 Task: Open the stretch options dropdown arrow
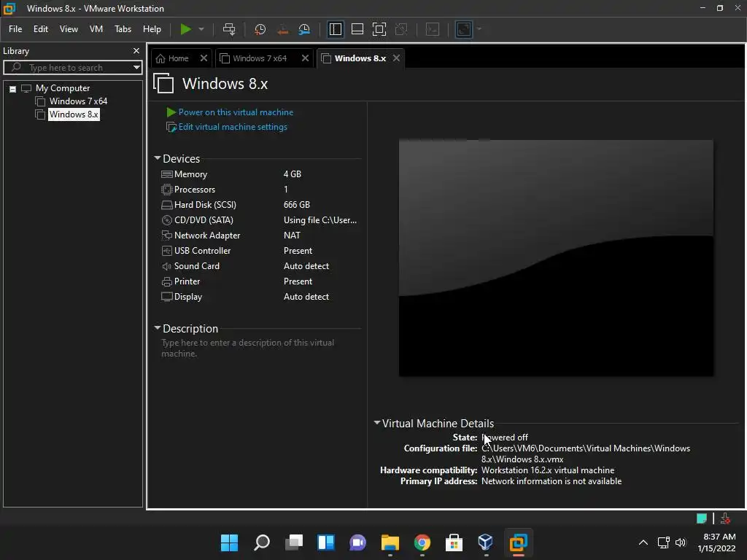479,29
